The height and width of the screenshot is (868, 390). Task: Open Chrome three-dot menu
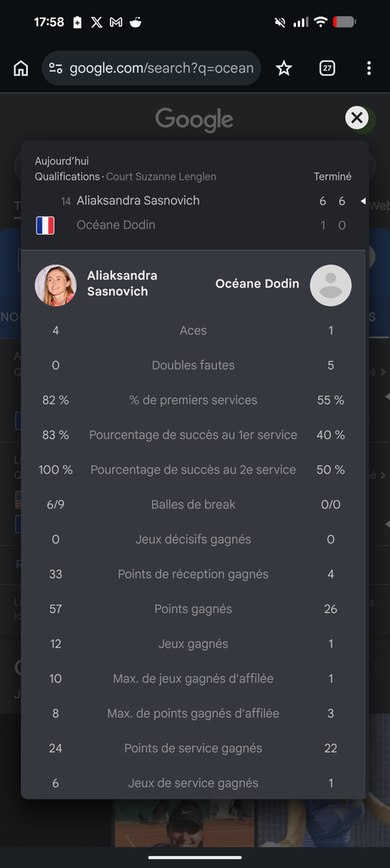(369, 68)
